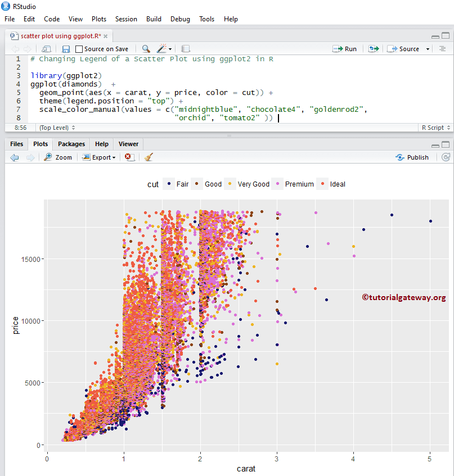Open the Session menu
Viewport: 454px width, 476px height.
pos(126,19)
